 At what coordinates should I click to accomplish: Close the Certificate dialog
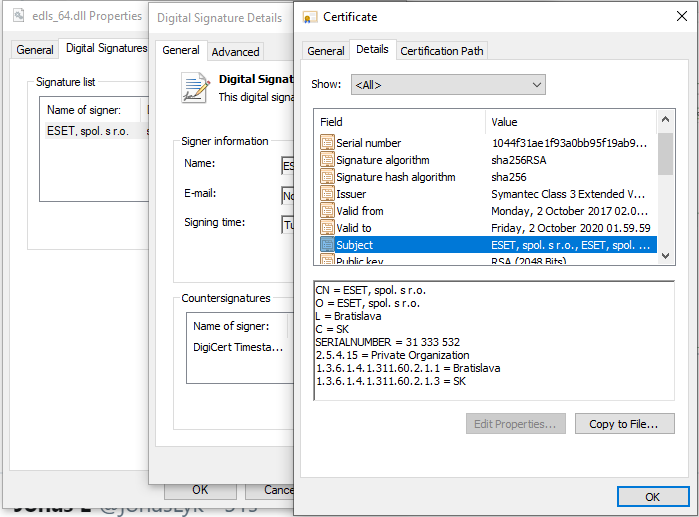(x=682, y=16)
